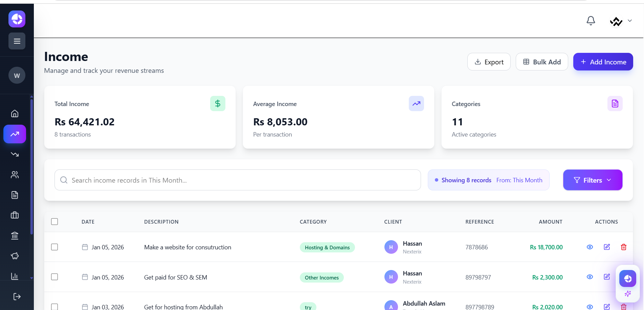The image size is (644, 310).
Task: Expand the profile menu chevron in top bar
Action: click(x=630, y=21)
